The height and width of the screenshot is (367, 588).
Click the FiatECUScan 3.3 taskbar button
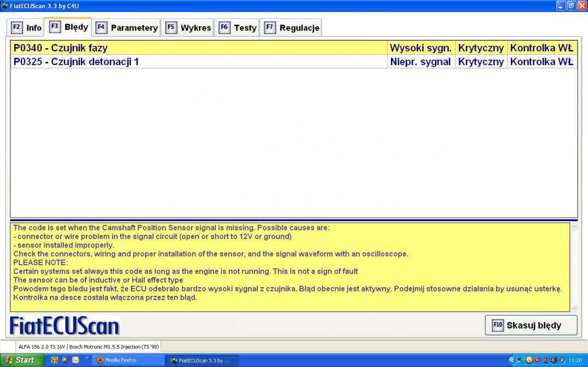click(202, 360)
